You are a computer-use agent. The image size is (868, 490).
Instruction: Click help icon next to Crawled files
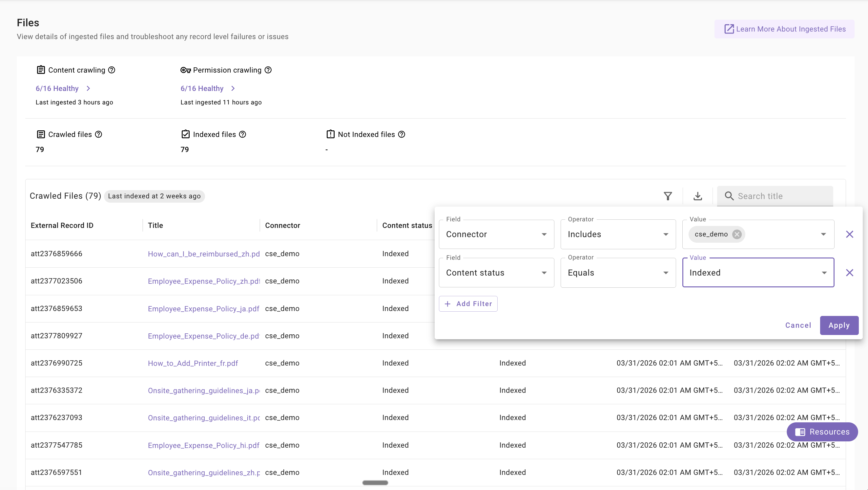98,134
